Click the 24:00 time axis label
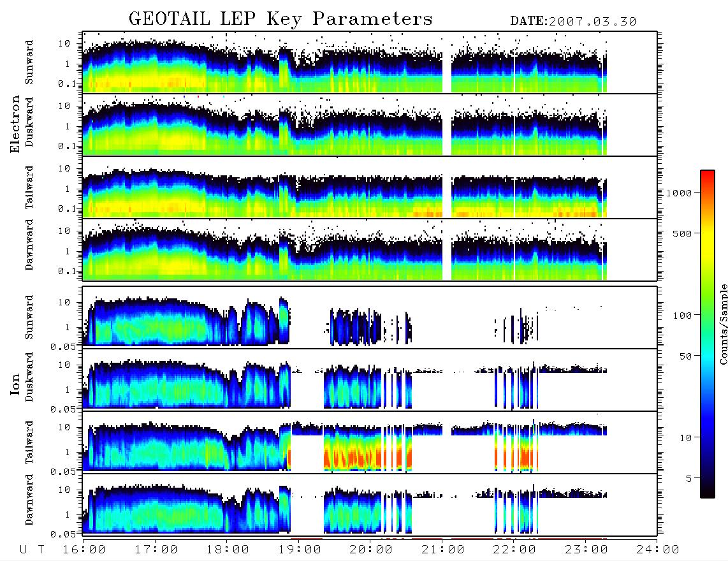The width and height of the screenshot is (728, 561). [x=658, y=550]
